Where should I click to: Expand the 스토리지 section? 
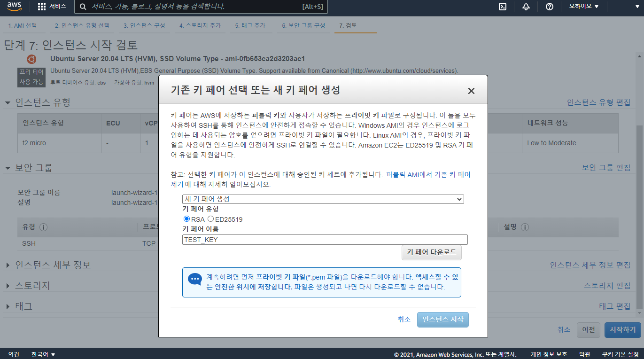click(8, 286)
